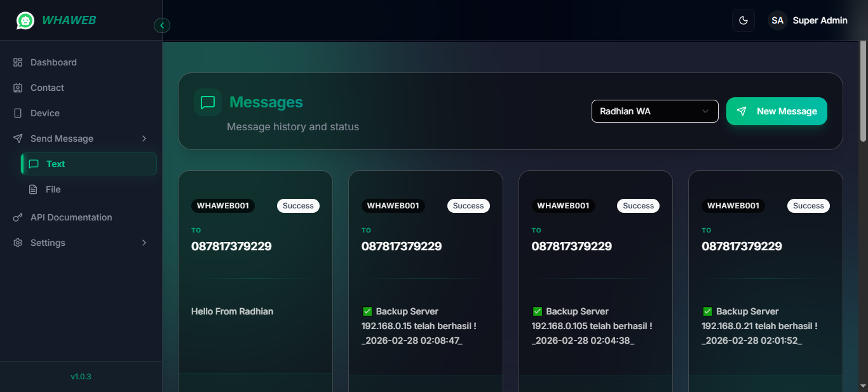
Task: Click the Contact icon in sidebar
Action: 18,87
